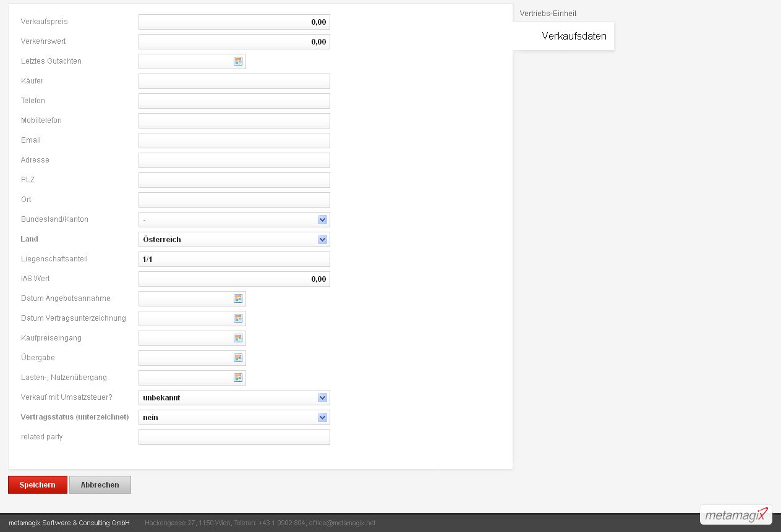The width and height of the screenshot is (781, 532).
Task: Focus the IAS Wert input field
Action: click(x=234, y=279)
